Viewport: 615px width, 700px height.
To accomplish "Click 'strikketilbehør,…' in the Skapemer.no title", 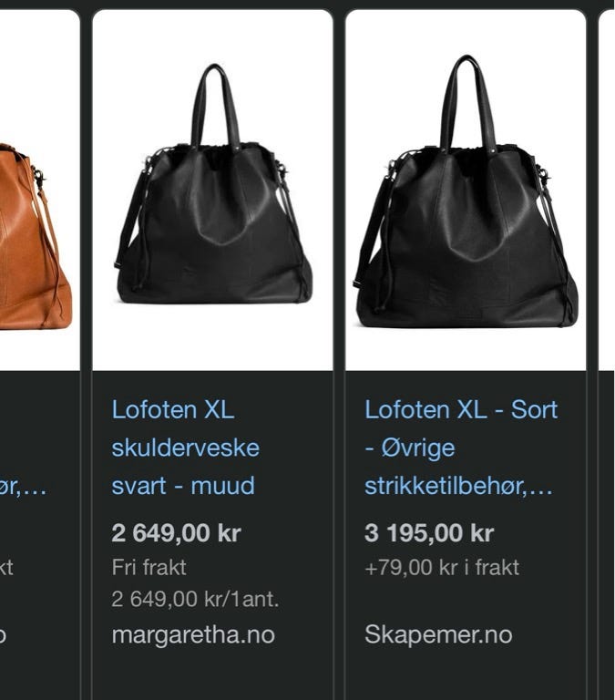I will coord(458,486).
